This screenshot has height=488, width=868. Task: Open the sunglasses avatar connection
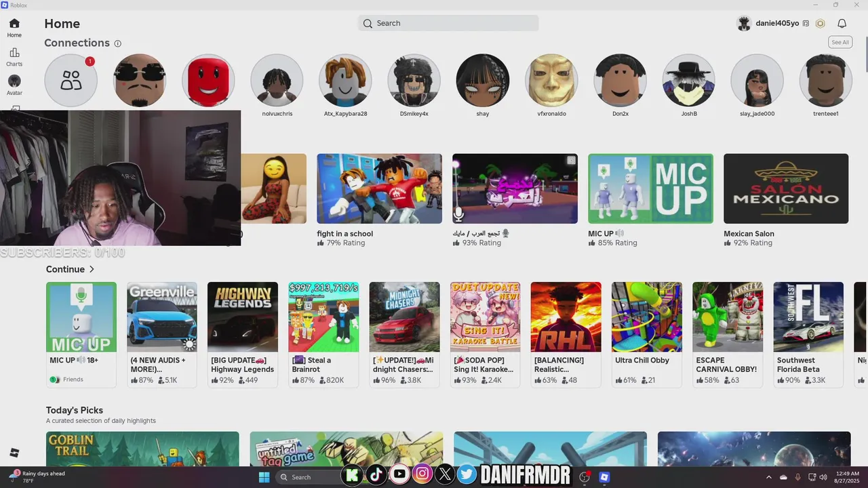[x=139, y=81]
